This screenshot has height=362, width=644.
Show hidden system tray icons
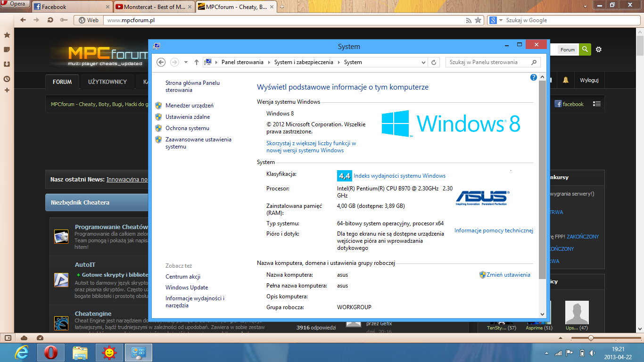coord(547,353)
